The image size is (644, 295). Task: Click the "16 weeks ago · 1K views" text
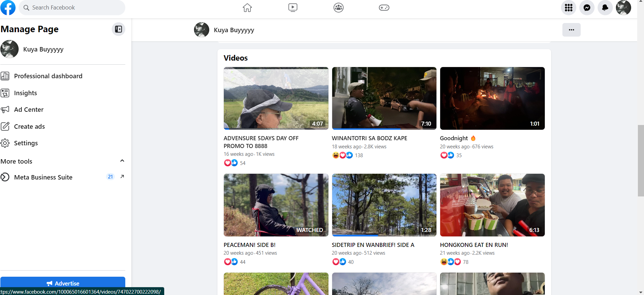click(x=249, y=154)
